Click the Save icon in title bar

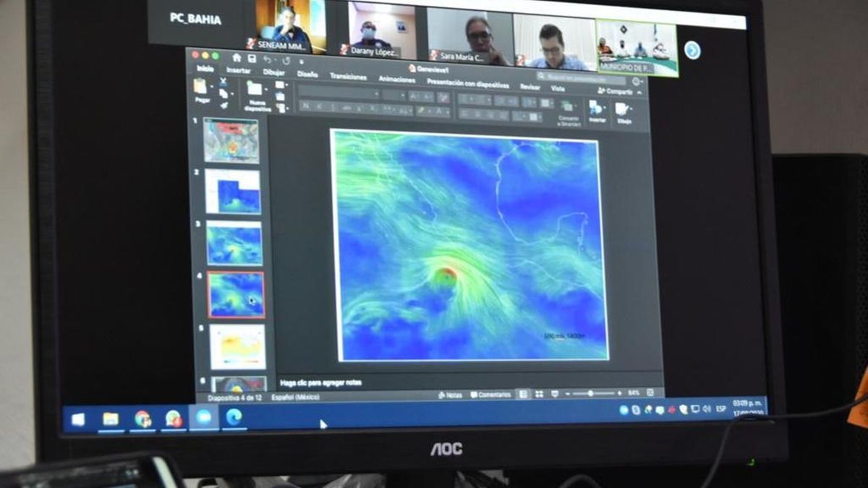pos(251,59)
